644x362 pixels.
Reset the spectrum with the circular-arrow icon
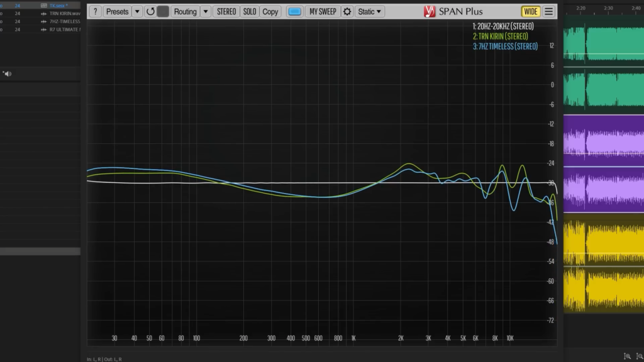150,11
